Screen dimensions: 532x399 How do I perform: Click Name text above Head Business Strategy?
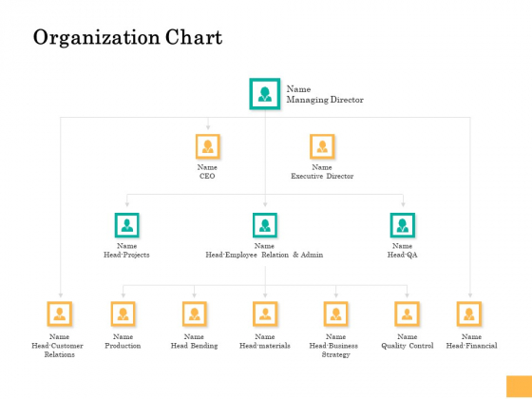point(335,337)
